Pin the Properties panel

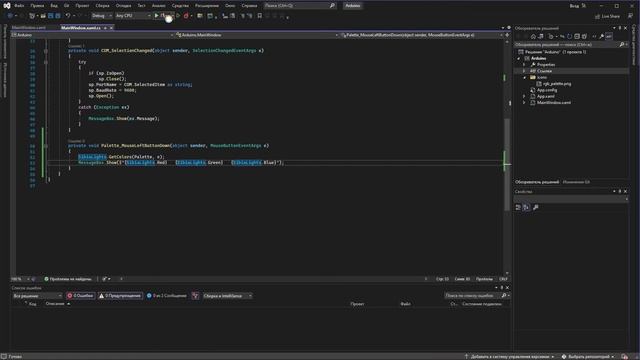coord(620,191)
